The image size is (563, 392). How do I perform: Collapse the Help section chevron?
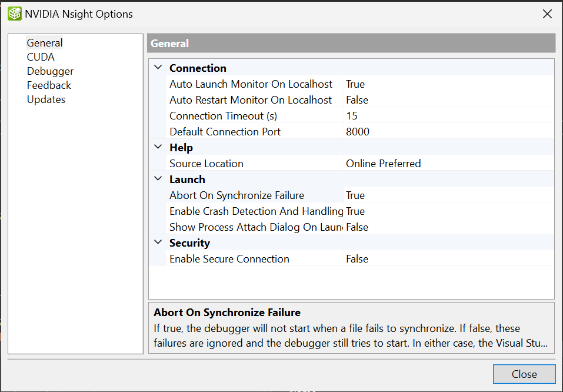158,148
